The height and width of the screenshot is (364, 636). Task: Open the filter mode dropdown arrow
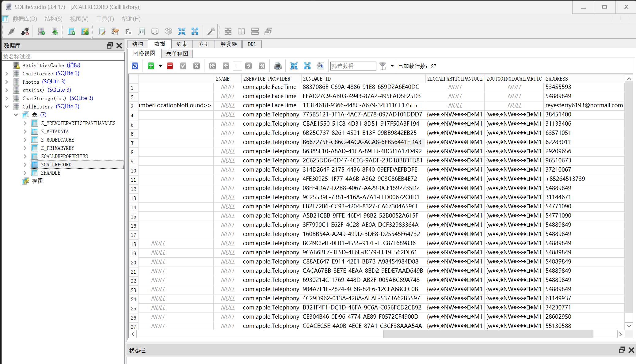pyautogui.click(x=392, y=66)
